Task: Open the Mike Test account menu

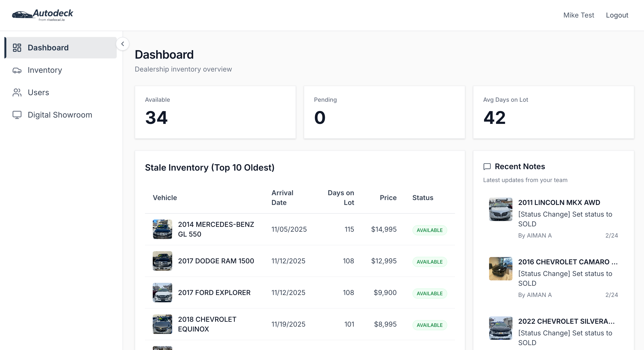Action: coord(579,15)
